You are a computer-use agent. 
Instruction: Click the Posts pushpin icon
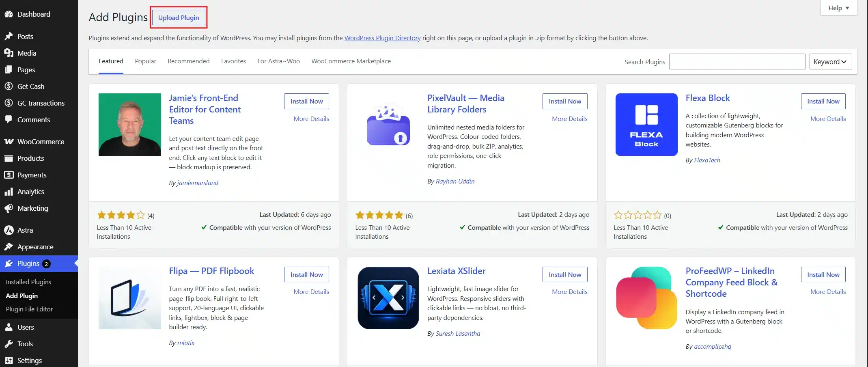pyautogui.click(x=9, y=37)
